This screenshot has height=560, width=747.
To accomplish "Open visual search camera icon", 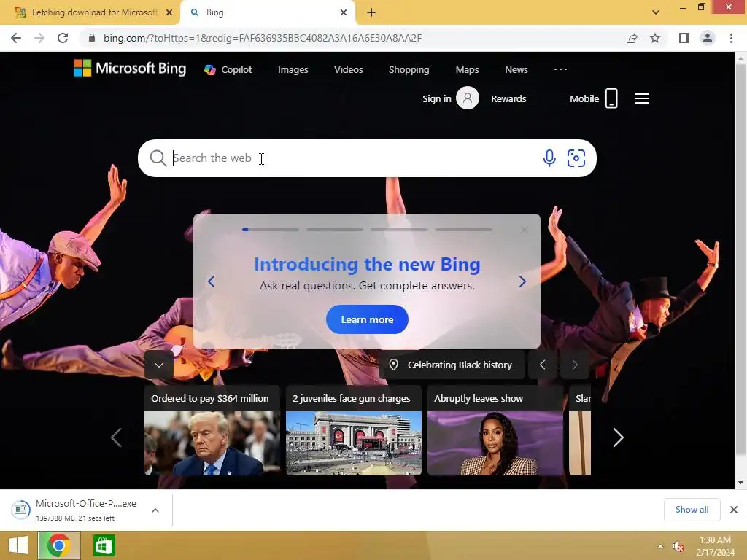I will pyautogui.click(x=576, y=158).
